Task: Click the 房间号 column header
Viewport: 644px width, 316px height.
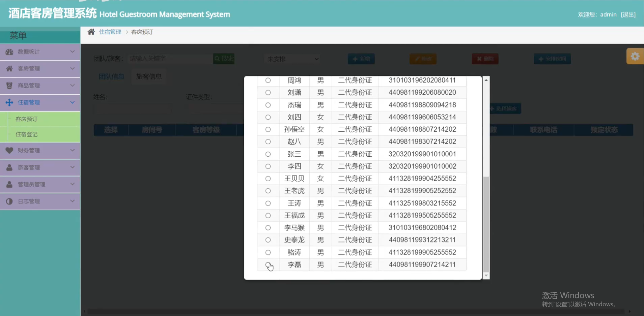Action: pyautogui.click(x=152, y=130)
